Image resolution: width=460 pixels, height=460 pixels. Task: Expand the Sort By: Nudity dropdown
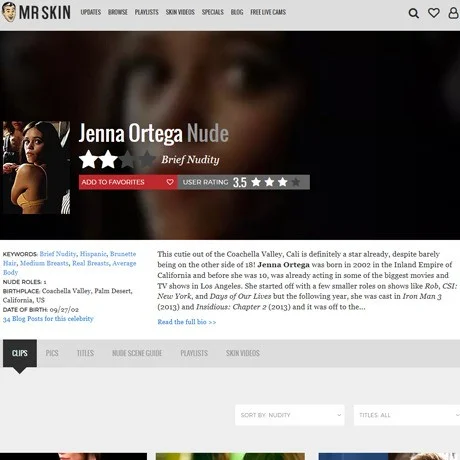290,415
